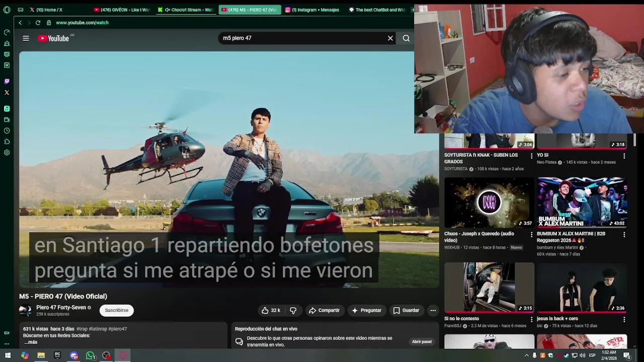
Task: Open the 'Si no le contesto' thumbnail
Action: point(489,287)
